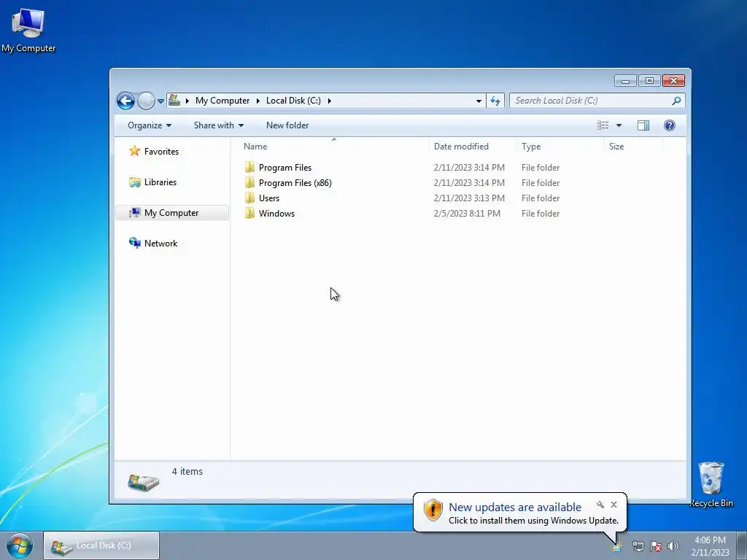Click the Refresh button beside address bar
The width and height of the screenshot is (747, 560).
495,101
